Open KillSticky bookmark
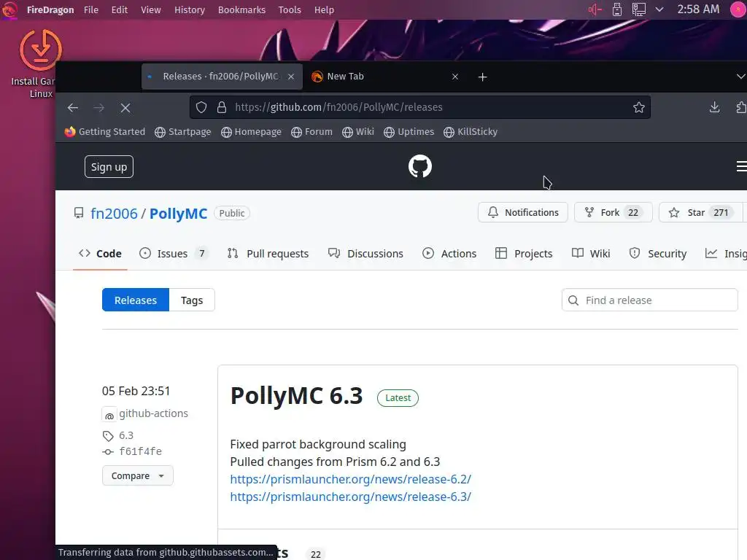The height and width of the screenshot is (560, 747). [471, 132]
